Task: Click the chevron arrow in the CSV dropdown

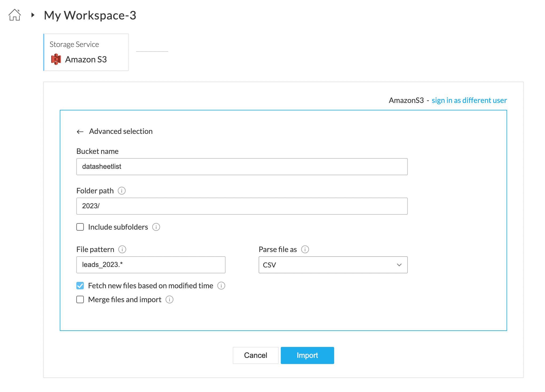Action: [x=399, y=265]
